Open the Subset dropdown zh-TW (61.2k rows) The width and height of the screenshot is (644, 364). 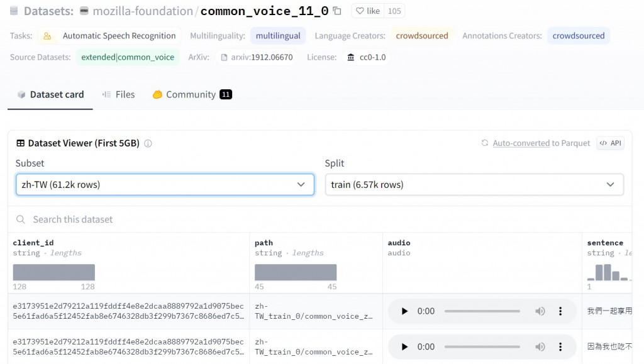165,185
